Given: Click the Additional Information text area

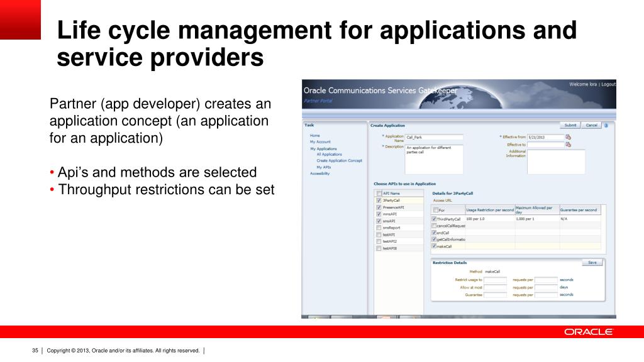Looking at the screenshot, I should (556, 162).
